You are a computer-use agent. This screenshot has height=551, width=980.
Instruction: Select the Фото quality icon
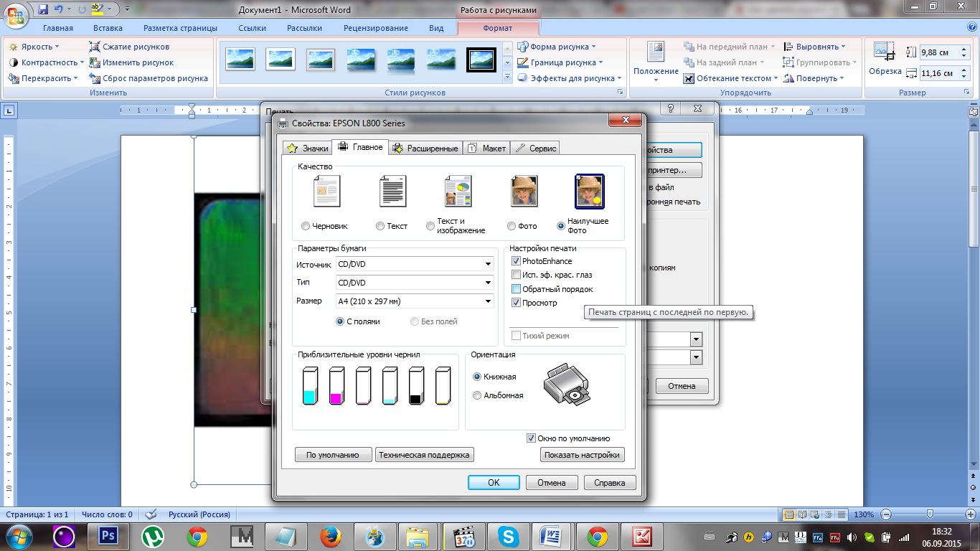click(x=524, y=191)
